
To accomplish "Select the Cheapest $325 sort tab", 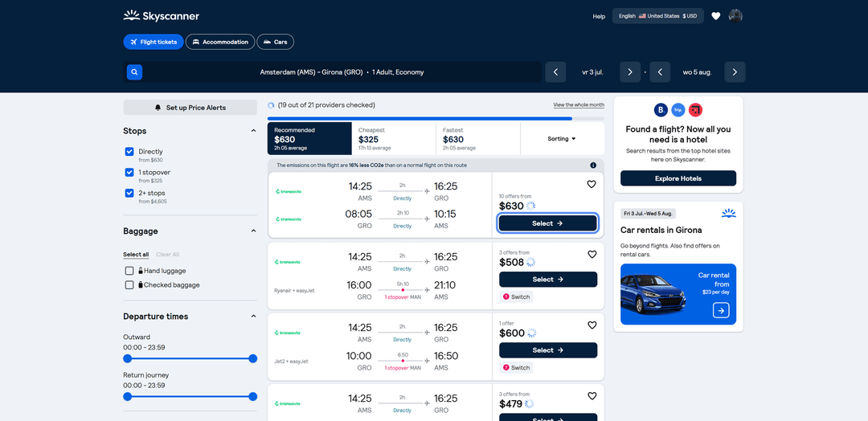I will 394,139.
